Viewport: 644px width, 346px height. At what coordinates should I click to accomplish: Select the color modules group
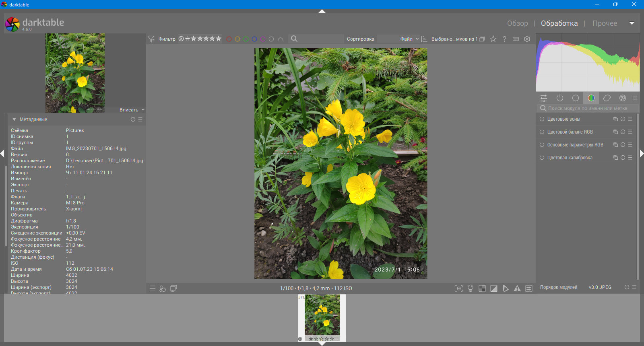[591, 98]
